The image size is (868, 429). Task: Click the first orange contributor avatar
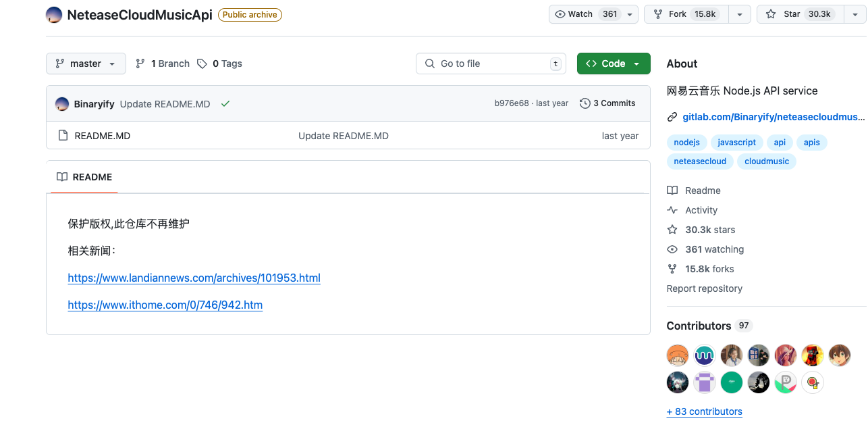pyautogui.click(x=677, y=355)
